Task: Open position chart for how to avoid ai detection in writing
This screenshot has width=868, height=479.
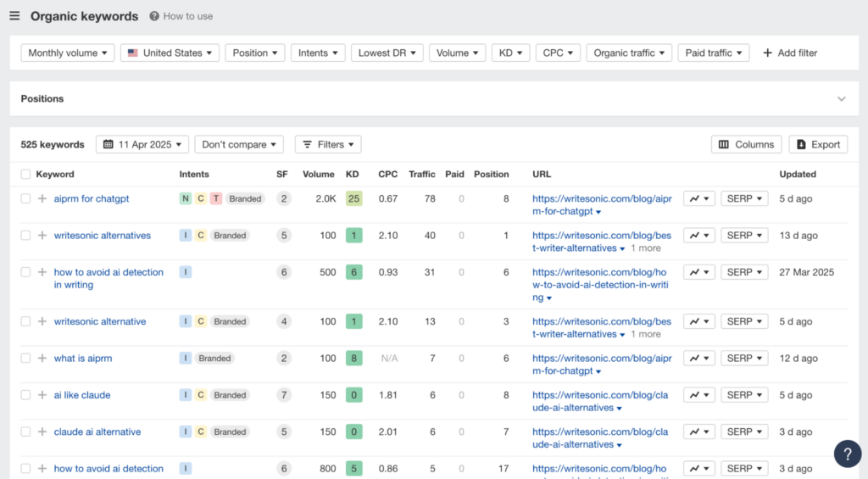Action: coord(699,272)
